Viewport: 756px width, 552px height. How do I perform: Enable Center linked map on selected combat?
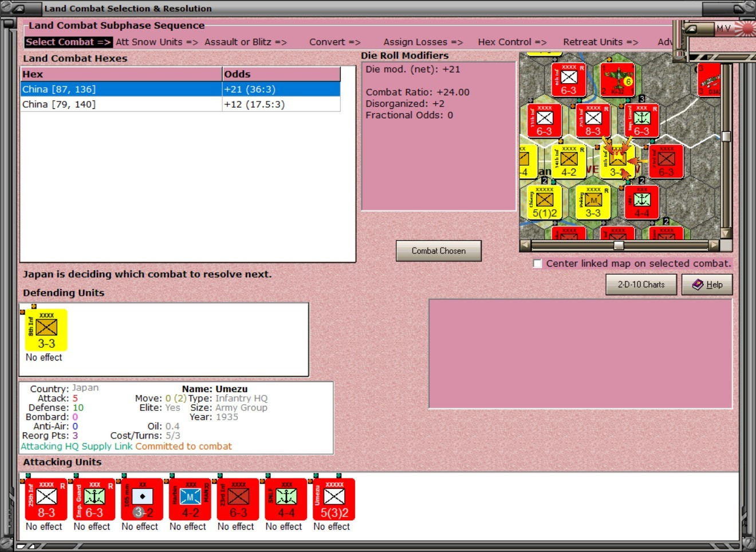(x=537, y=264)
